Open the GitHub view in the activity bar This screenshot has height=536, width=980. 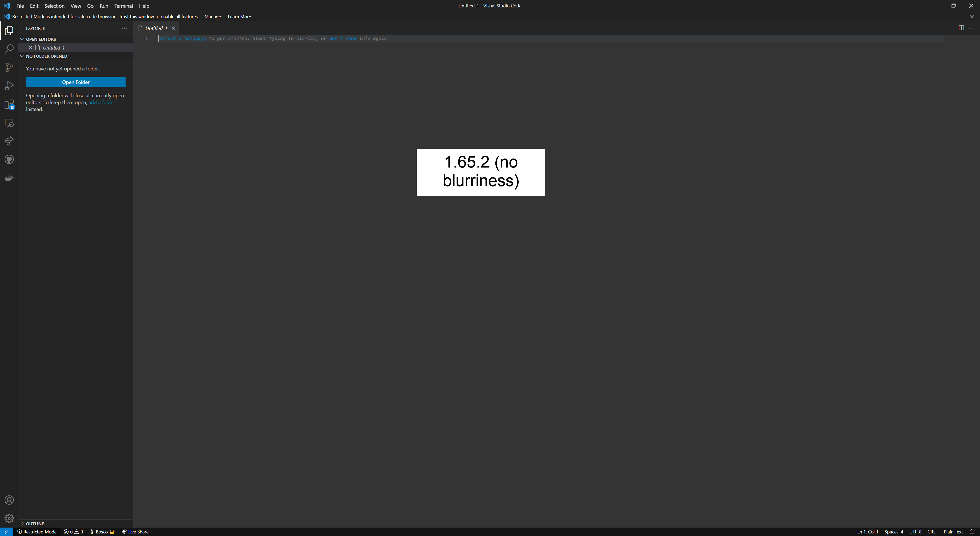(9, 159)
